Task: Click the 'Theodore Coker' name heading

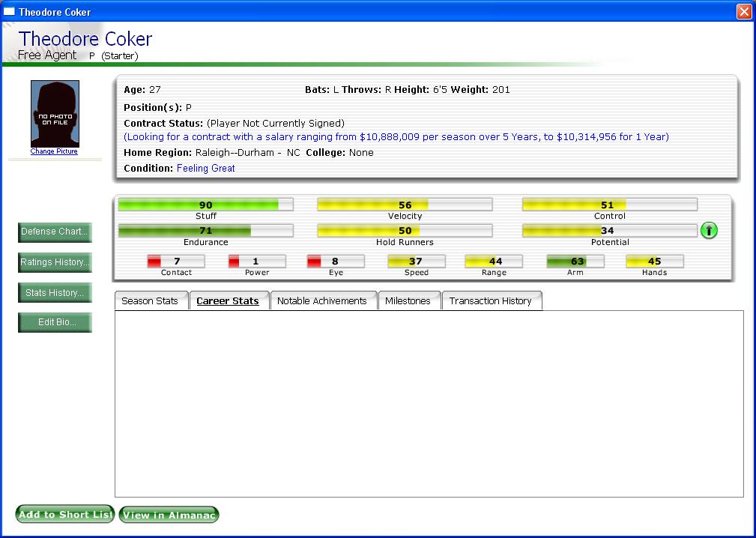Action: click(85, 39)
